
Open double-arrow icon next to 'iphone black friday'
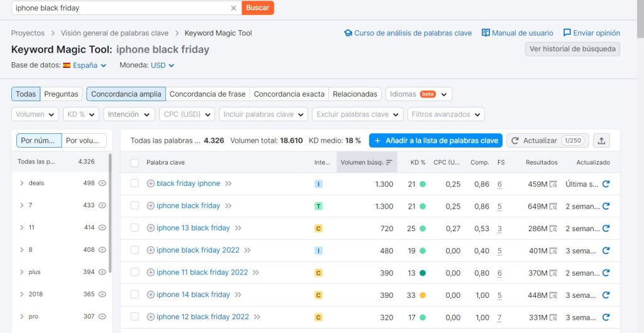coord(228,206)
